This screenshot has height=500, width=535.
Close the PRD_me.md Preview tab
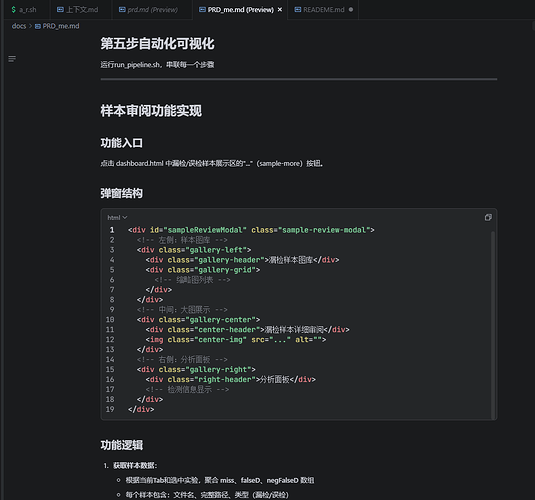pyautogui.click(x=280, y=10)
